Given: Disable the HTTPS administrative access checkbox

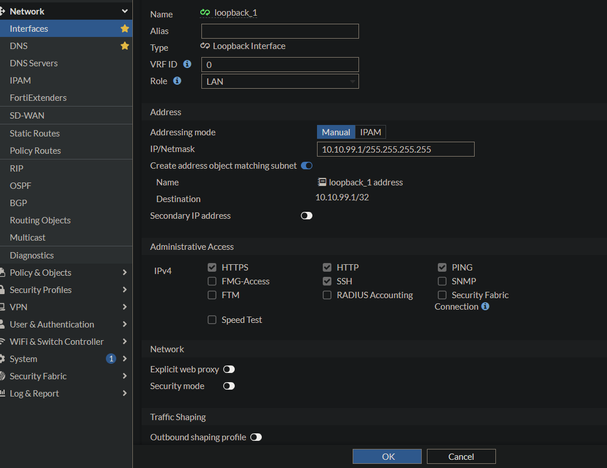Looking at the screenshot, I should point(211,268).
